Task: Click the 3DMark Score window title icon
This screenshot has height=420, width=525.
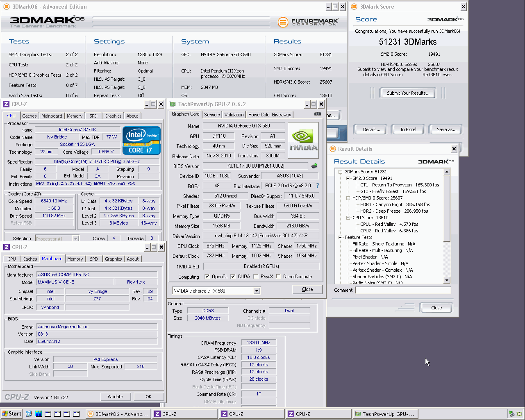Action: tap(354, 7)
